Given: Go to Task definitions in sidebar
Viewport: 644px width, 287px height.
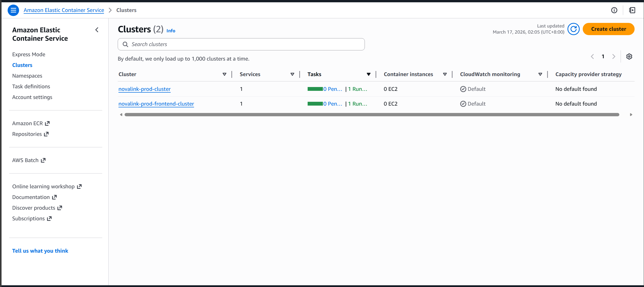Looking at the screenshot, I should tap(31, 87).
